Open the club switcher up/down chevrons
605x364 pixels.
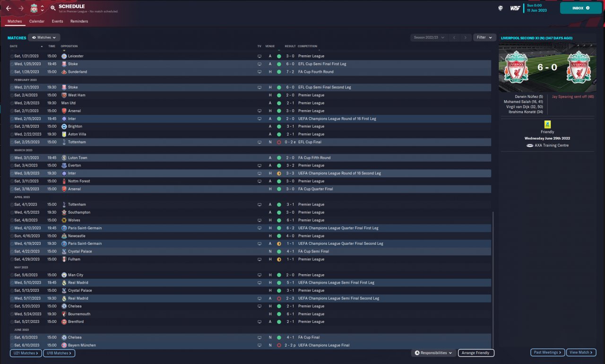click(42, 9)
